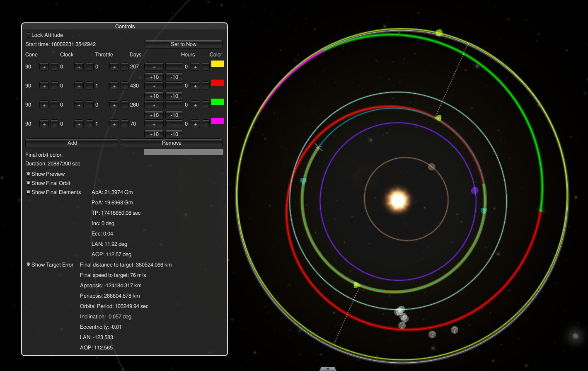
Task: Click the sun at the center
Action: pos(398,200)
